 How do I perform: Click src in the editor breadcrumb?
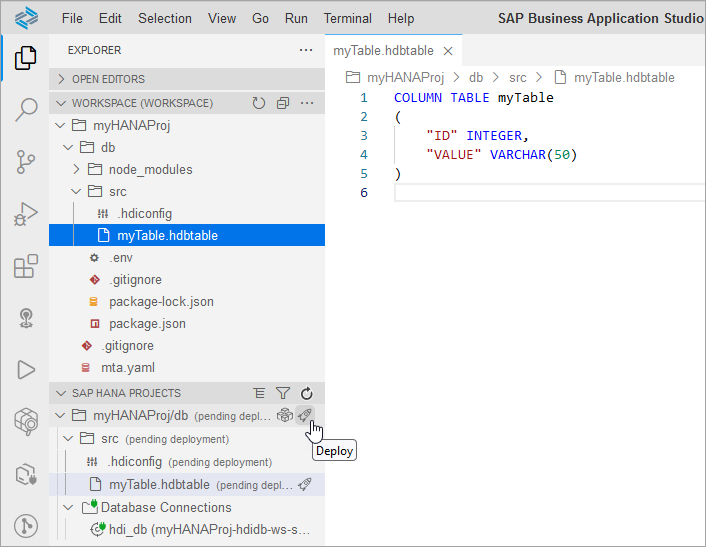click(x=518, y=78)
